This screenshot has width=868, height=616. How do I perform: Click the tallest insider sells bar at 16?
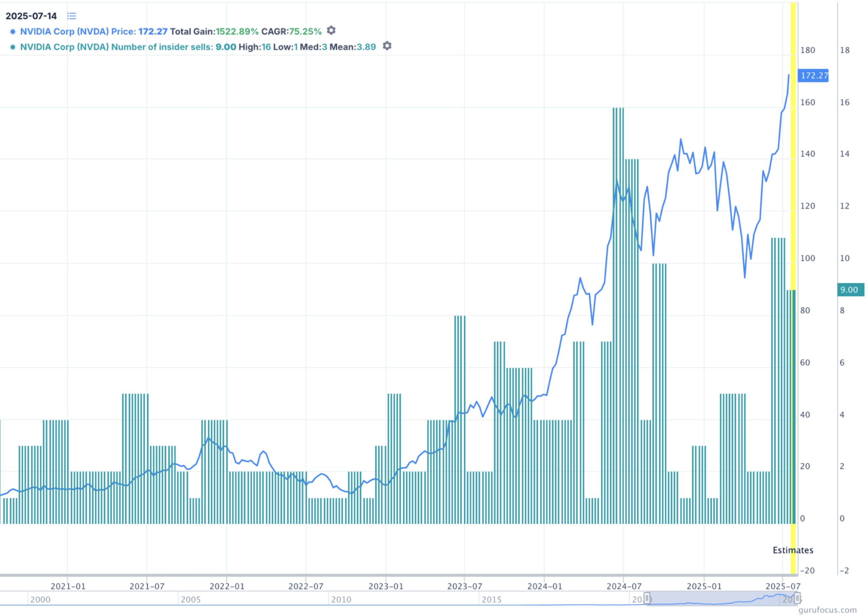tap(618, 315)
